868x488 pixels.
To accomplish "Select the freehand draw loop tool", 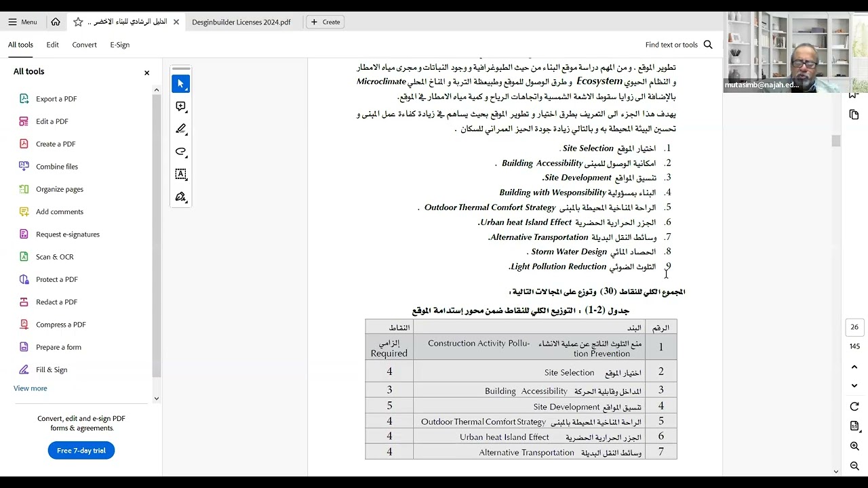I will click(x=180, y=152).
